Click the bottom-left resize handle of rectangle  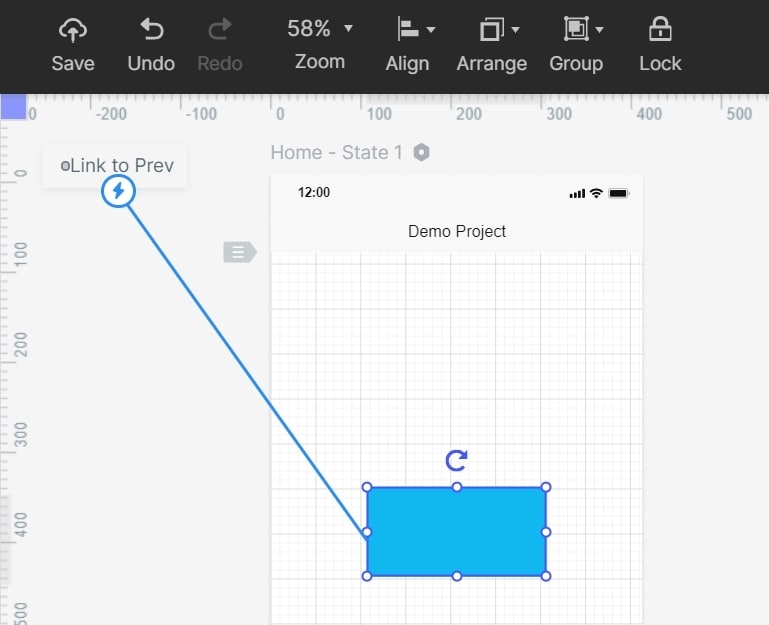367,576
